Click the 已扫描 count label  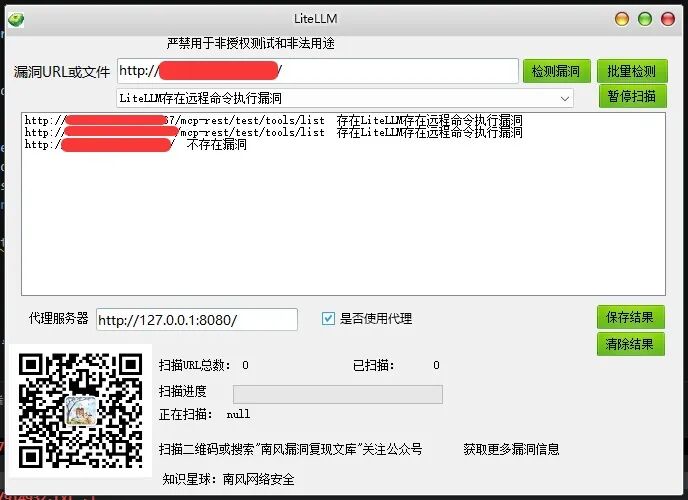(x=373, y=365)
